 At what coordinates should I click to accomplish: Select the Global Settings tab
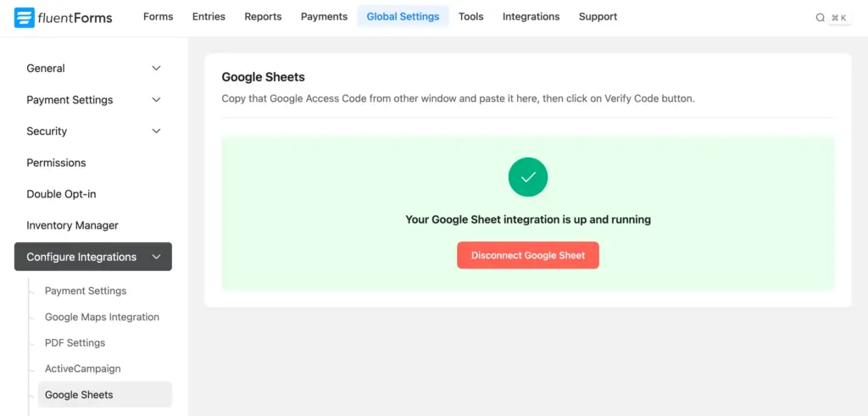coord(403,17)
